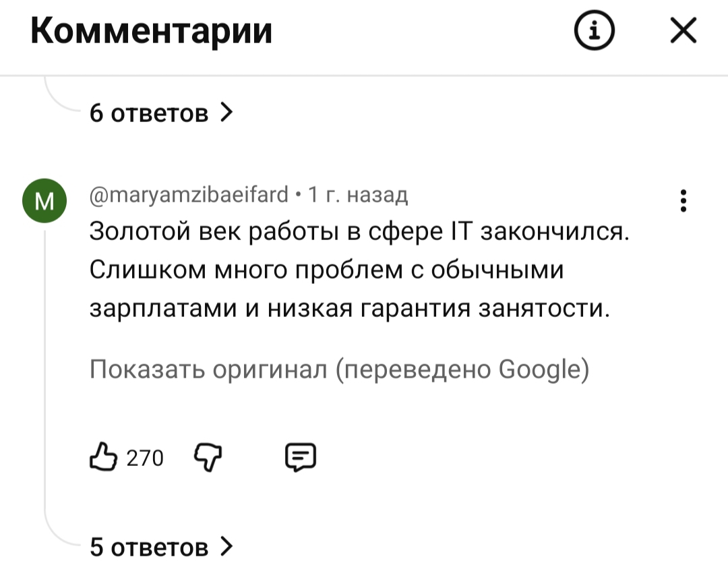
Task: Open the three-dot comment options menu
Action: [684, 201]
